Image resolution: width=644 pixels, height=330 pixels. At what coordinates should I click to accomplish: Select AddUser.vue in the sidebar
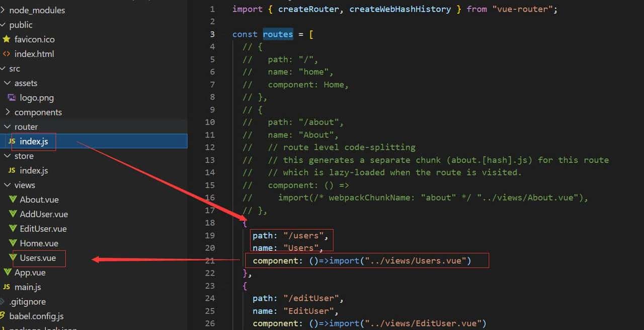click(43, 214)
